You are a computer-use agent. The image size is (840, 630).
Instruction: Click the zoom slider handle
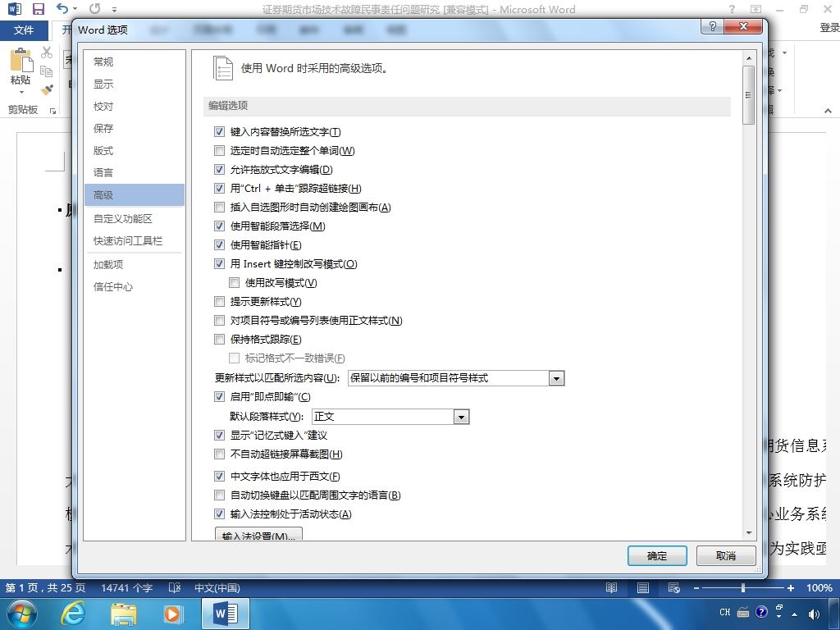(x=743, y=588)
